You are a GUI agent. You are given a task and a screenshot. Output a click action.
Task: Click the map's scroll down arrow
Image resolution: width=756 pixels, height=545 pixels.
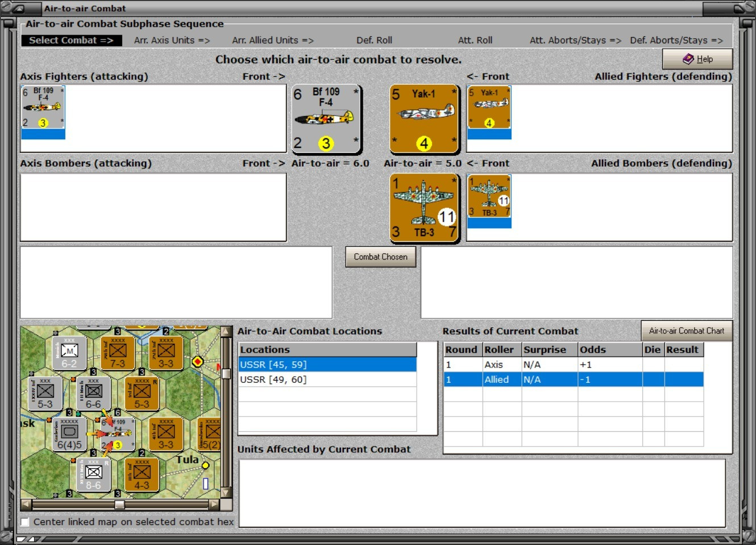pos(226,493)
